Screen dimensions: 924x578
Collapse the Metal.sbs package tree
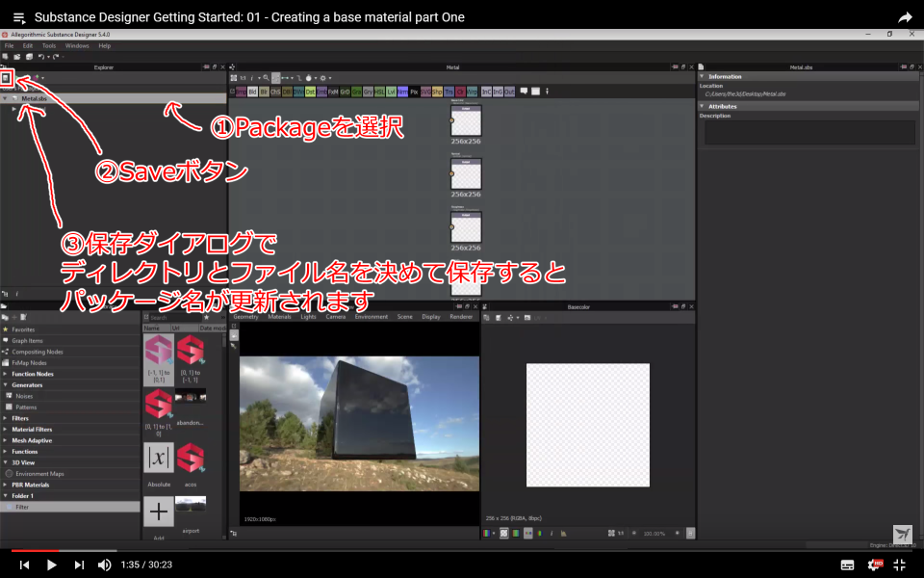(x=6, y=98)
